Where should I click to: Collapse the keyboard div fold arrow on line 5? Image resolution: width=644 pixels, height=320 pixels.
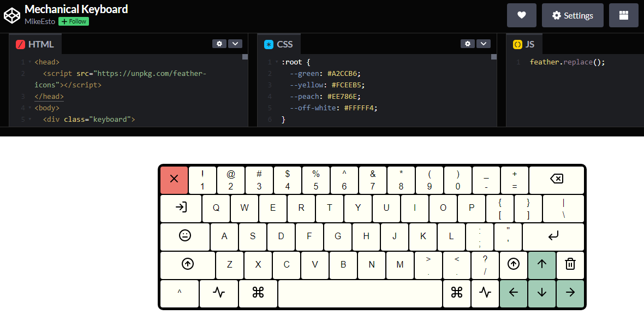pyautogui.click(x=29, y=120)
